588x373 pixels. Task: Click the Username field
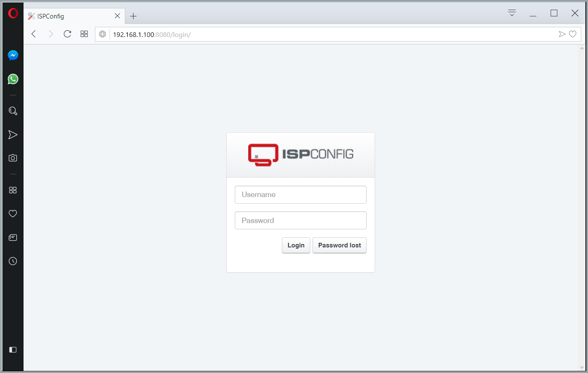click(x=301, y=195)
